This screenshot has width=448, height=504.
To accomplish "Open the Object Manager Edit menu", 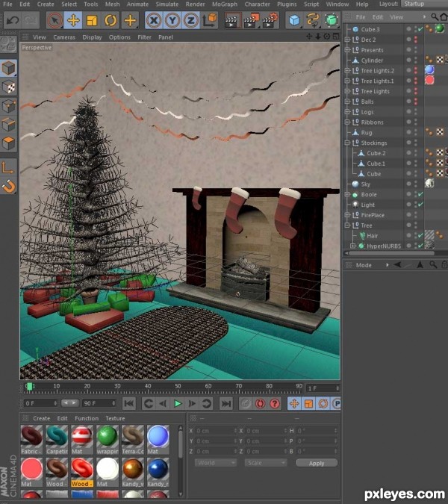I will [x=378, y=17].
